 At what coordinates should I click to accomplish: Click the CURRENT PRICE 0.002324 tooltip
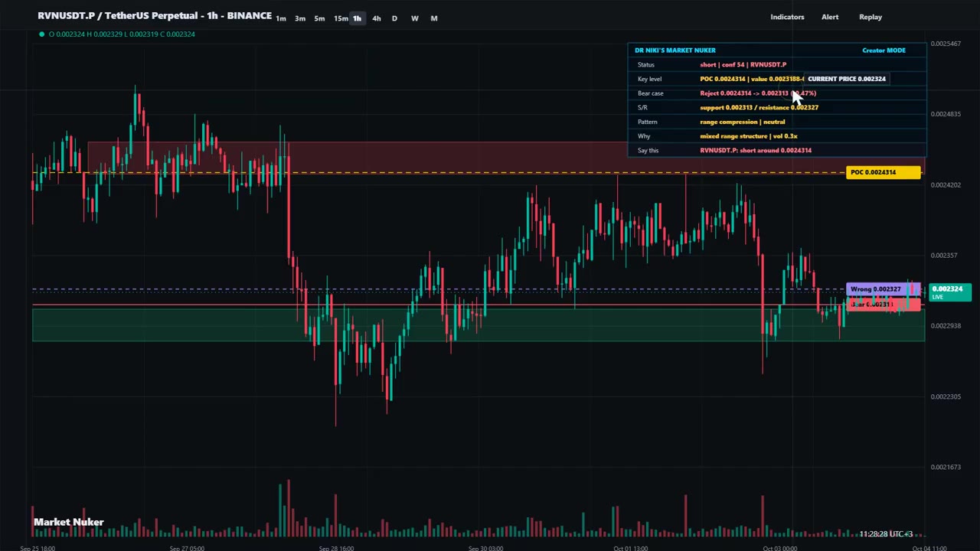click(x=846, y=79)
